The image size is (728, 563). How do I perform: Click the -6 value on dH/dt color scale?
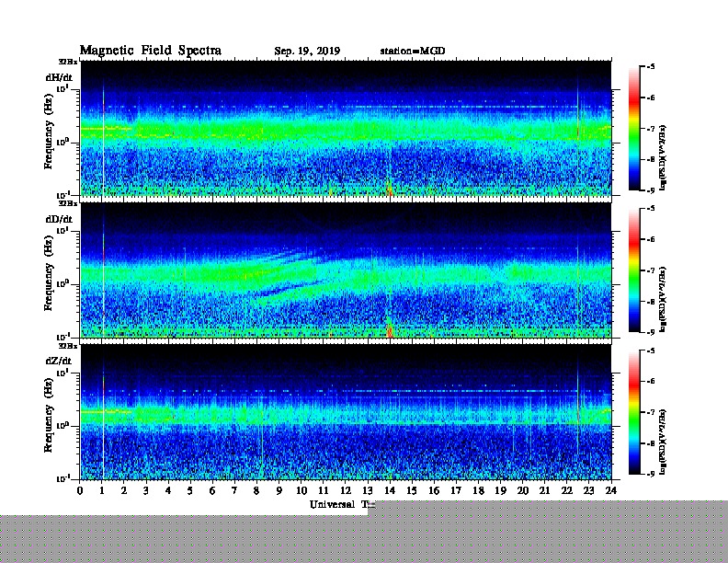[651, 98]
